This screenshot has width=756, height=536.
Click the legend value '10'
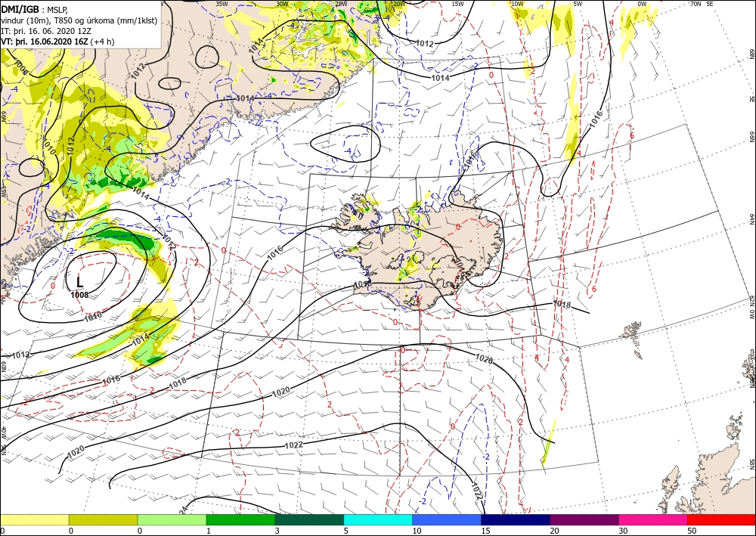pos(417,531)
